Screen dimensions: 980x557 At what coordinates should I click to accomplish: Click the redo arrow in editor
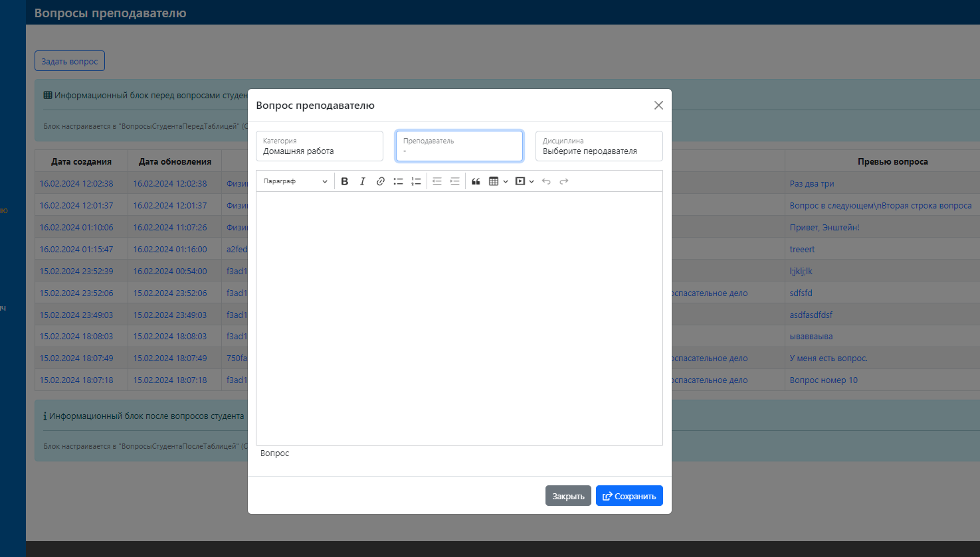tap(564, 181)
